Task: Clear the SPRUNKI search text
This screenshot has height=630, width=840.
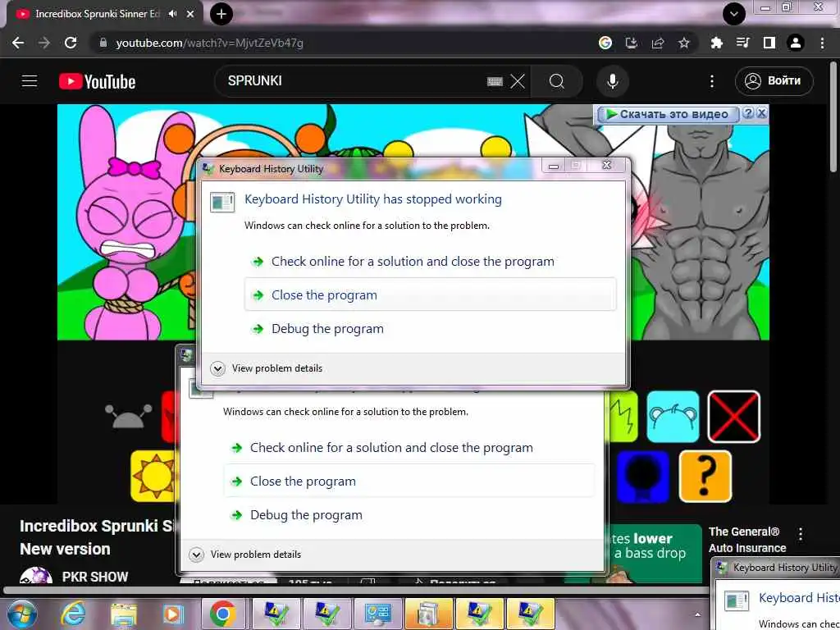Action: coord(518,81)
